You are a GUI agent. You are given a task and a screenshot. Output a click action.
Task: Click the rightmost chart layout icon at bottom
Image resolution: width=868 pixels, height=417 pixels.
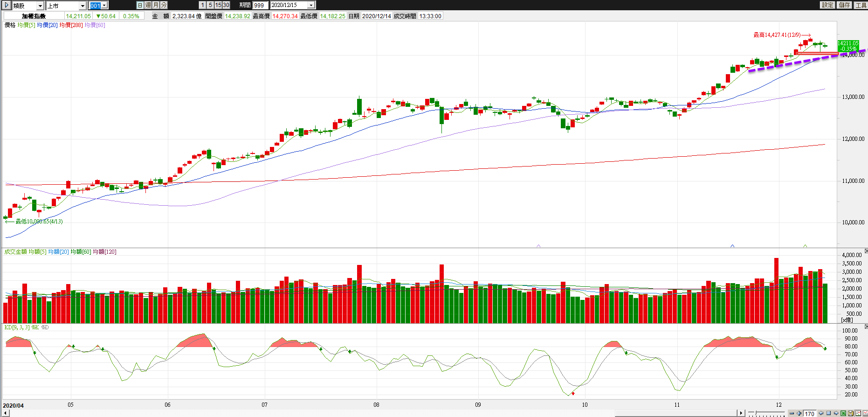[x=865, y=413]
